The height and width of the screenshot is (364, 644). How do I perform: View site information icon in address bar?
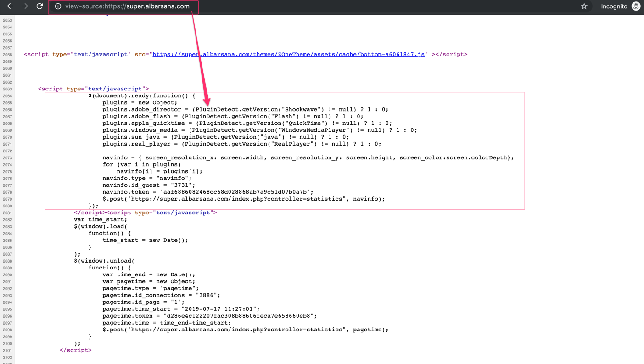click(58, 6)
